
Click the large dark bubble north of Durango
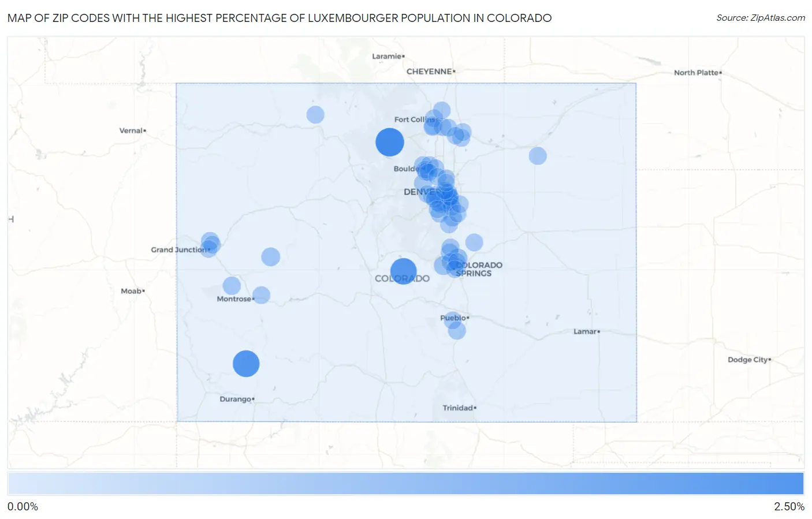coord(246,364)
